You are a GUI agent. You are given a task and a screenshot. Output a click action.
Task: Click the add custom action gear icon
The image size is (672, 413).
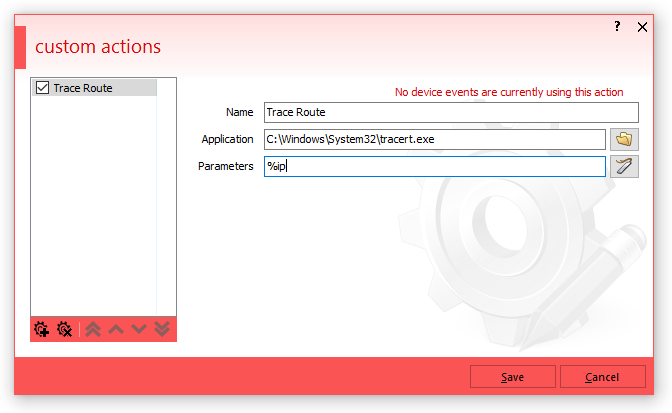point(41,329)
